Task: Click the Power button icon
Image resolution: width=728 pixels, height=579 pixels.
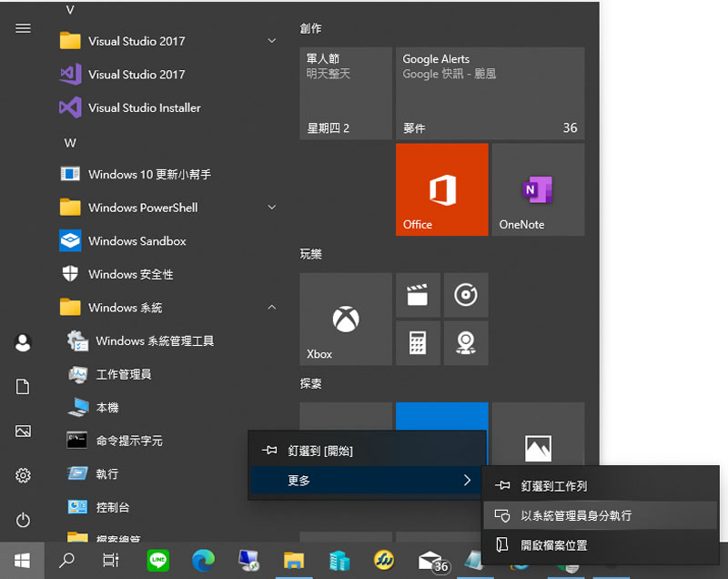Action: click(23, 520)
